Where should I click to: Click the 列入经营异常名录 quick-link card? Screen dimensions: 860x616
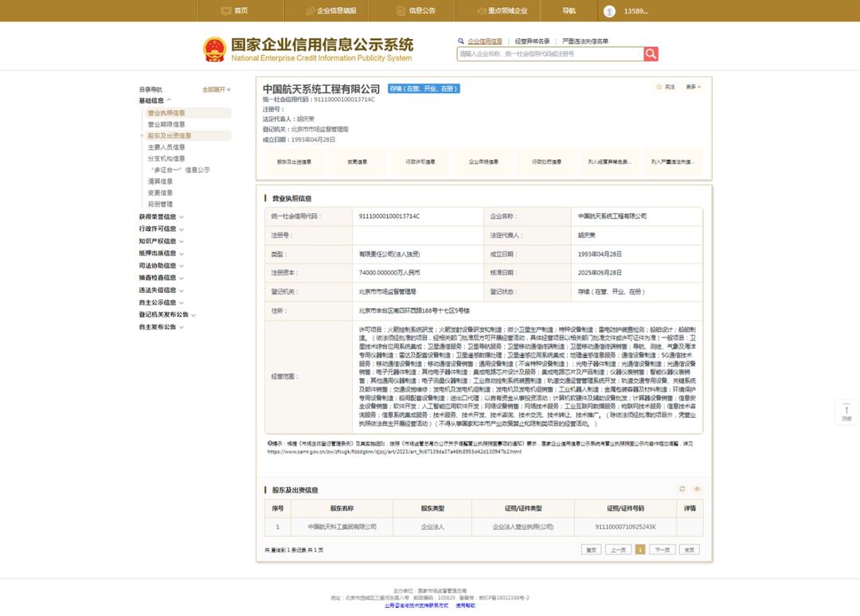click(x=609, y=162)
